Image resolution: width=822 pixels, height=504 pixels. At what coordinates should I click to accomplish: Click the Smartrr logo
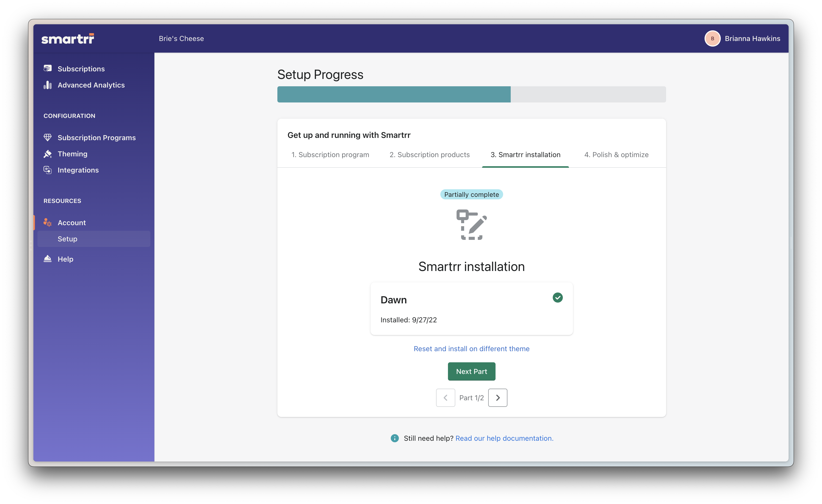[x=68, y=39]
